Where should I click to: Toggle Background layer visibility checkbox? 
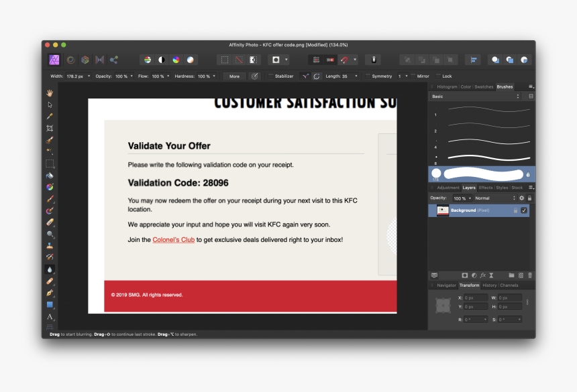click(524, 210)
